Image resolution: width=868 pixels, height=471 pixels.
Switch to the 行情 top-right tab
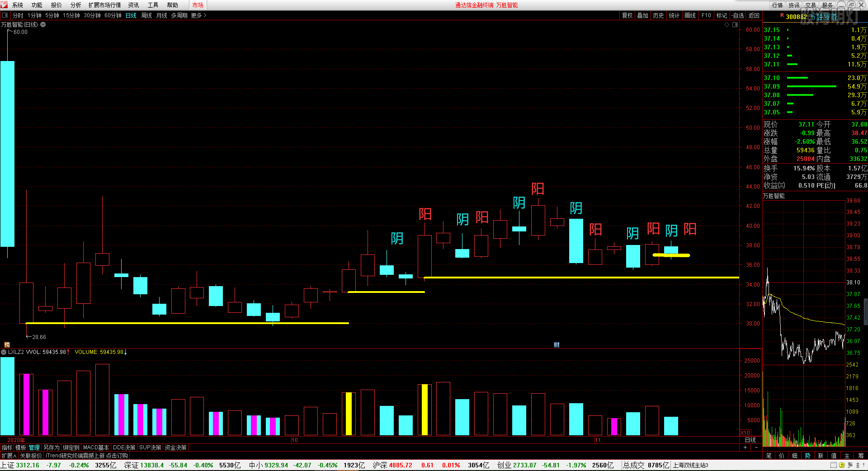point(778,5)
